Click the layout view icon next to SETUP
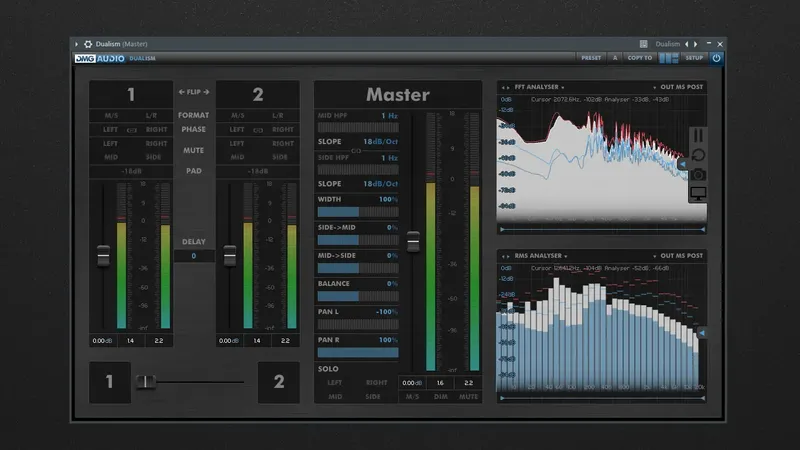The width and height of the screenshot is (800, 450). point(669,58)
